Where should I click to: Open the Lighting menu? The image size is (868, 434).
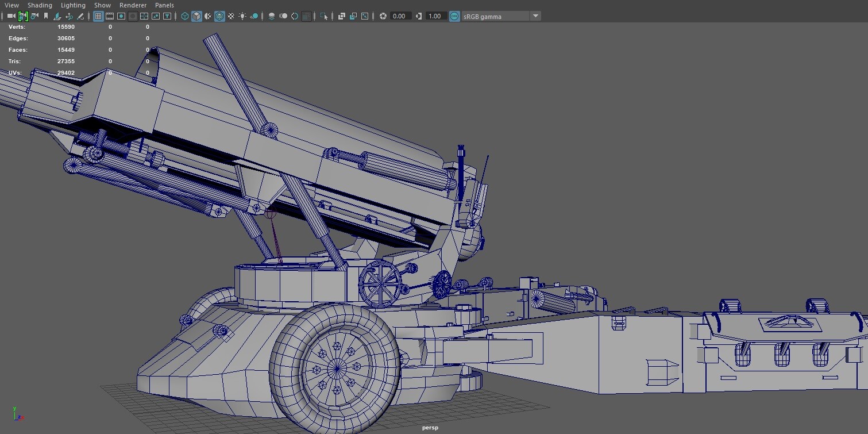click(x=73, y=5)
